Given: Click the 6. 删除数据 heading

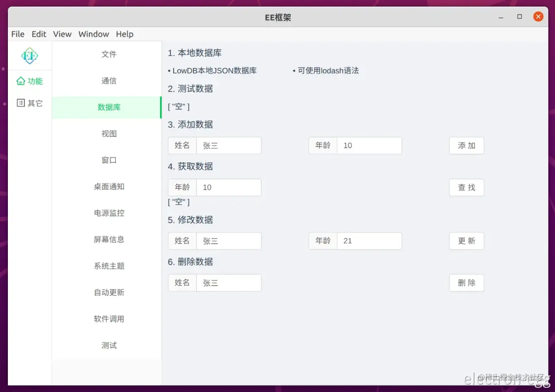Looking at the screenshot, I should pos(190,261).
